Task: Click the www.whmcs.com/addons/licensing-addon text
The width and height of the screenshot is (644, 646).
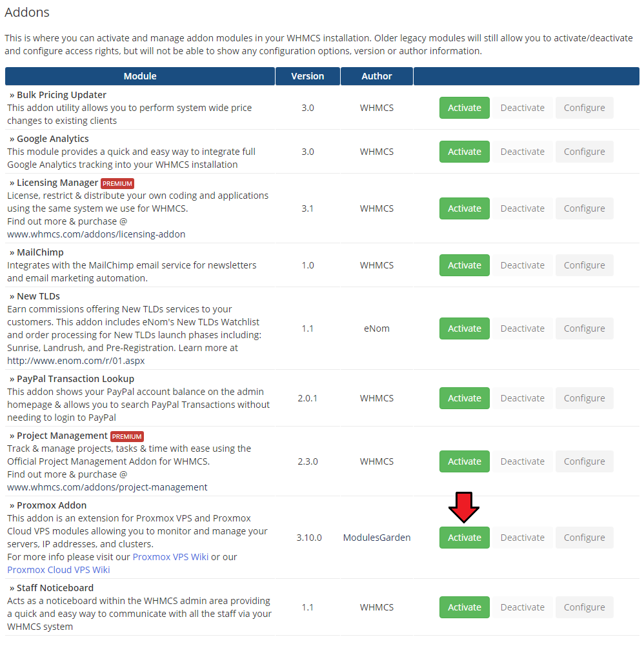Action: 96,234
